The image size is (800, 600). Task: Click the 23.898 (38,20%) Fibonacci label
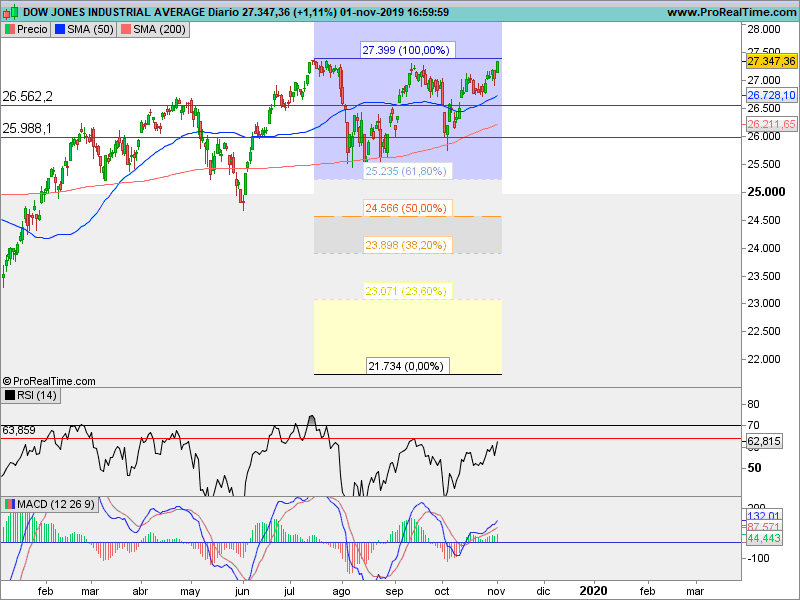pos(406,245)
